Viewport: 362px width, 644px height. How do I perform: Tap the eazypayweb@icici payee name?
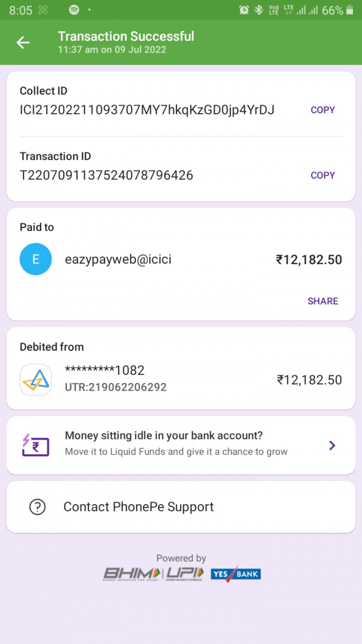pyautogui.click(x=118, y=259)
